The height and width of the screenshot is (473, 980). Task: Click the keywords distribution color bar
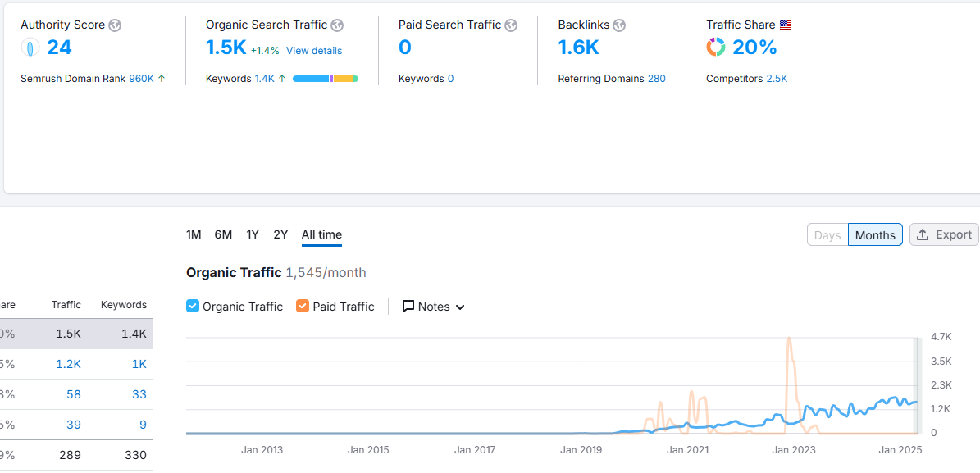325,79
